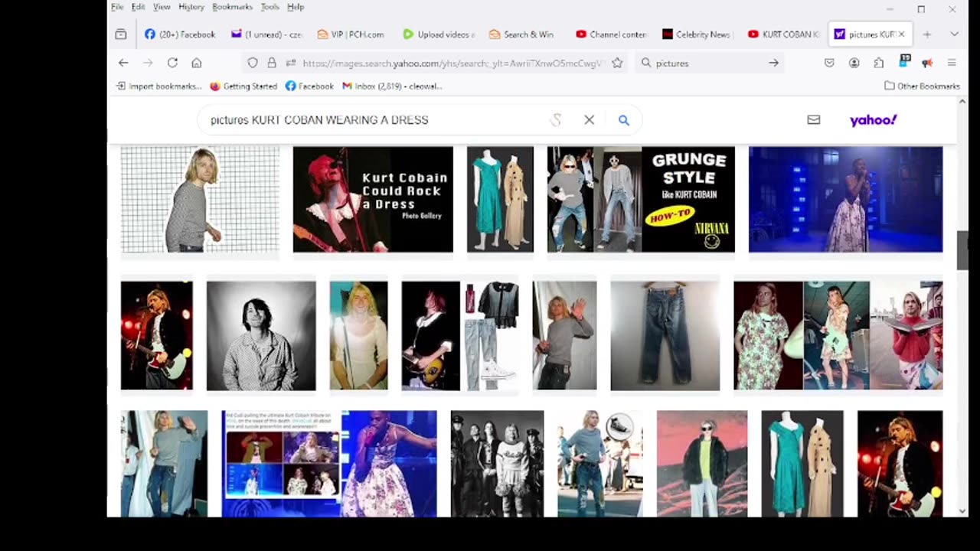Open the grid background Kurt thumbnail
The image size is (980, 551).
[200, 199]
